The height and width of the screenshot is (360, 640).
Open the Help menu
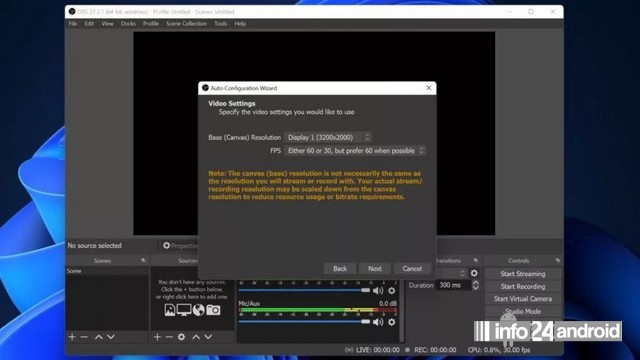pos(240,24)
